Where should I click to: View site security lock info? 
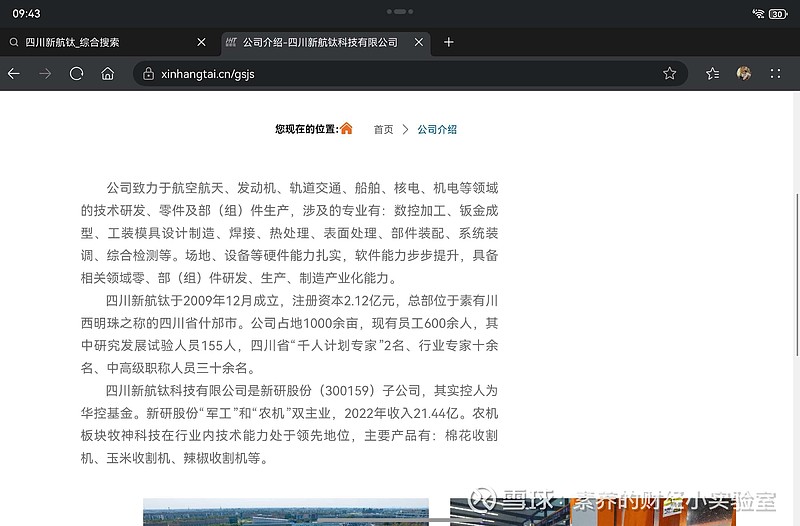click(148, 74)
